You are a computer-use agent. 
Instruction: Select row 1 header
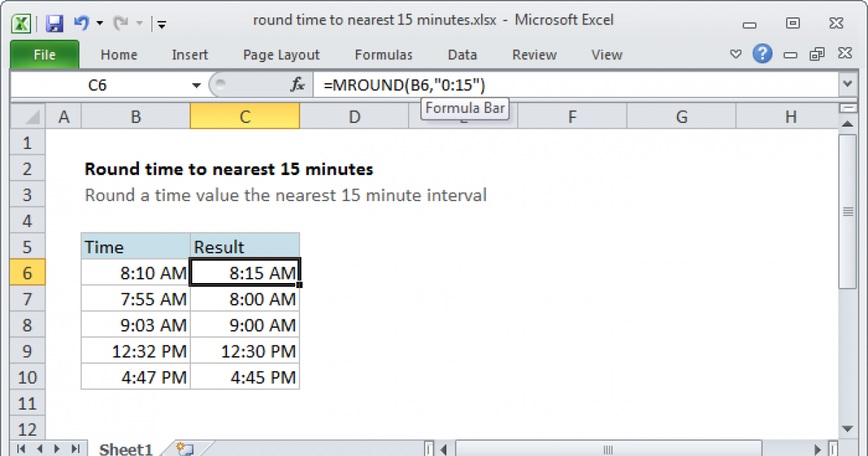tap(28, 143)
